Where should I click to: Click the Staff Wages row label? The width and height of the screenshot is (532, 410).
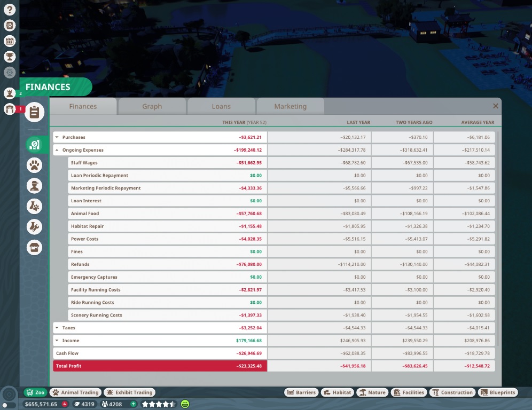point(84,163)
